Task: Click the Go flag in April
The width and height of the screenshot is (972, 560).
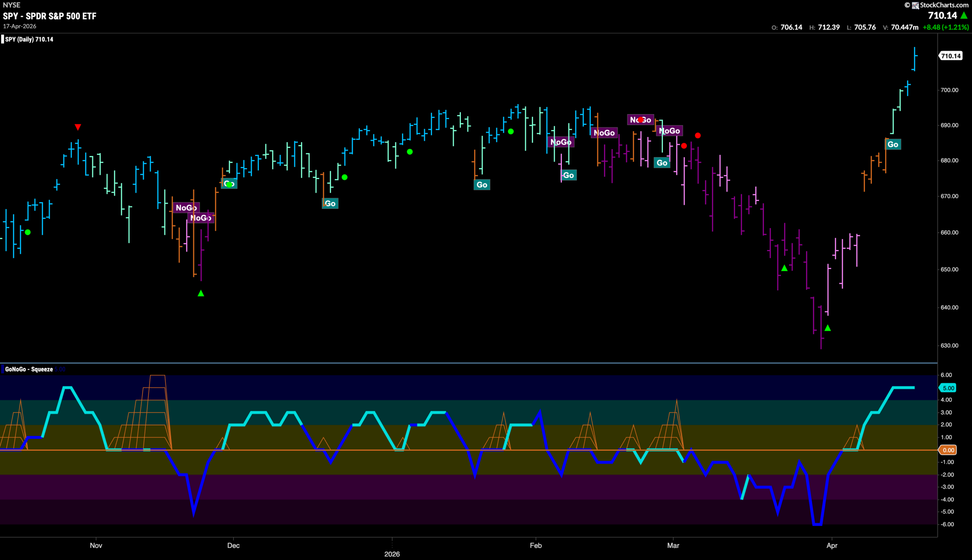Action: (893, 144)
